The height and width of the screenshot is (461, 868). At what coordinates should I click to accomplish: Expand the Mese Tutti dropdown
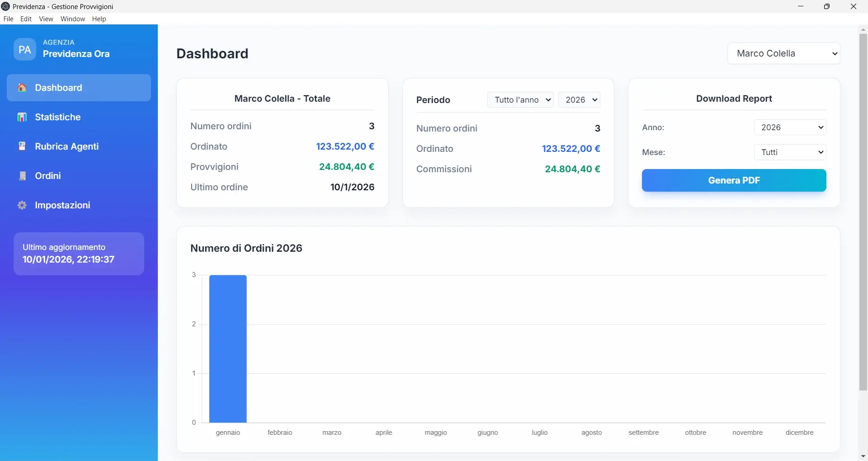790,152
